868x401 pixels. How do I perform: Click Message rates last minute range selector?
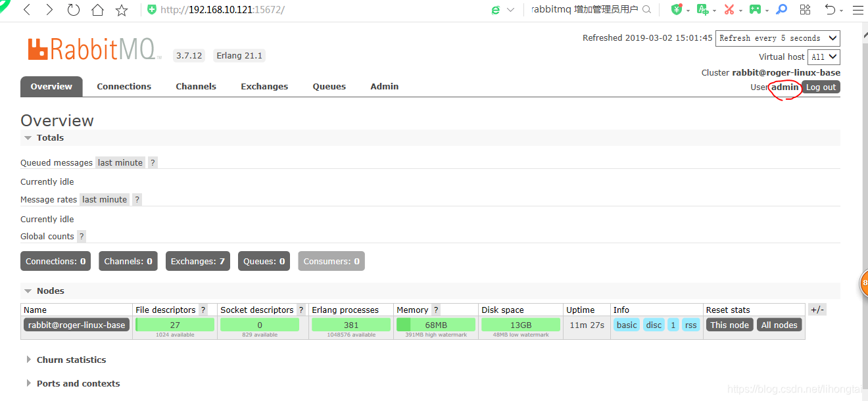[x=105, y=200]
